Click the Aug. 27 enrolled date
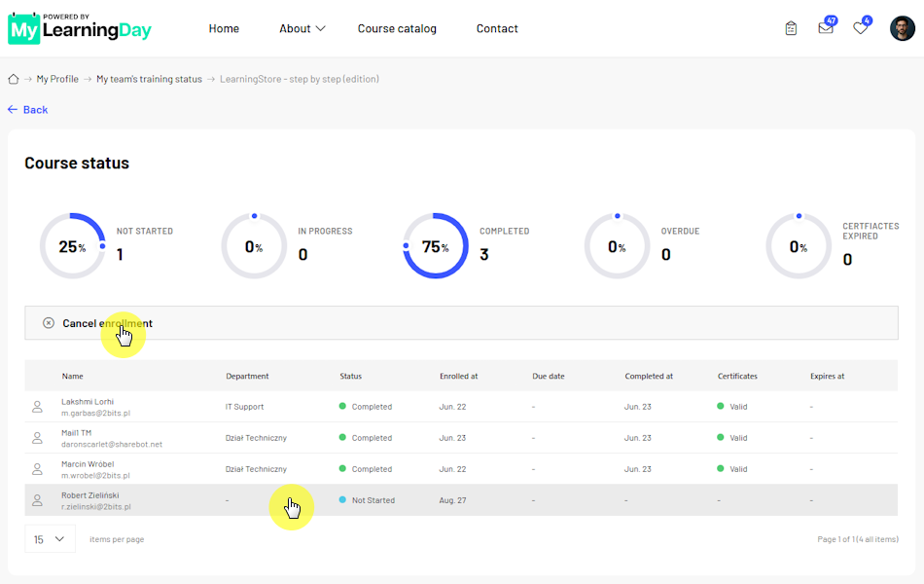 click(452, 500)
